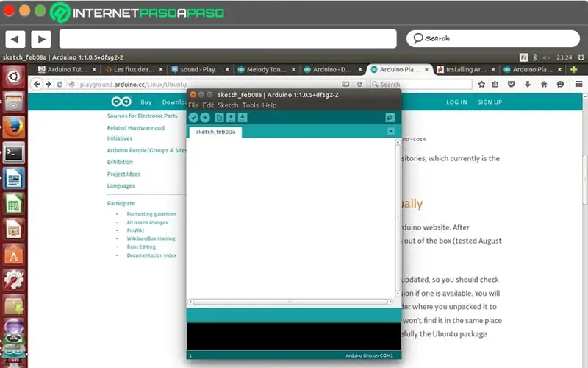The width and height of the screenshot is (588, 368).
Task: Open the Exhibition sidebar link
Action: click(x=120, y=162)
